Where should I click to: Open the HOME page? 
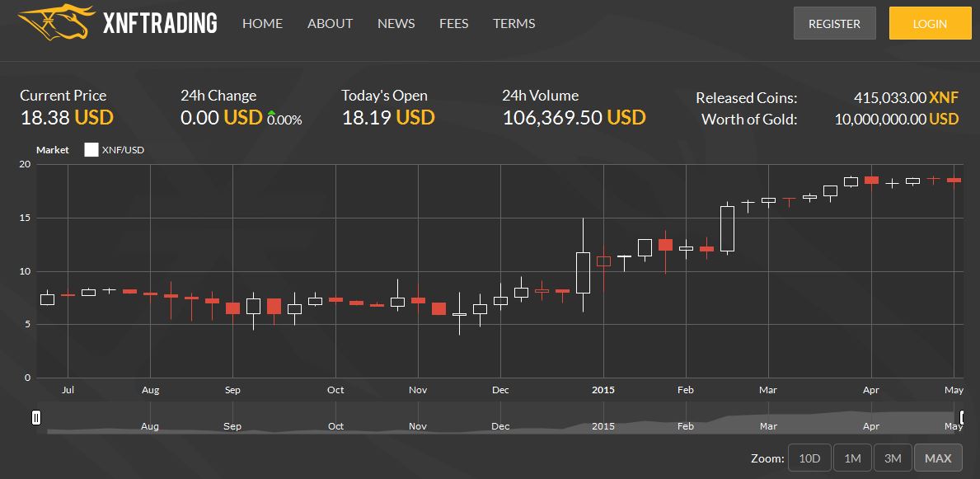(x=262, y=23)
